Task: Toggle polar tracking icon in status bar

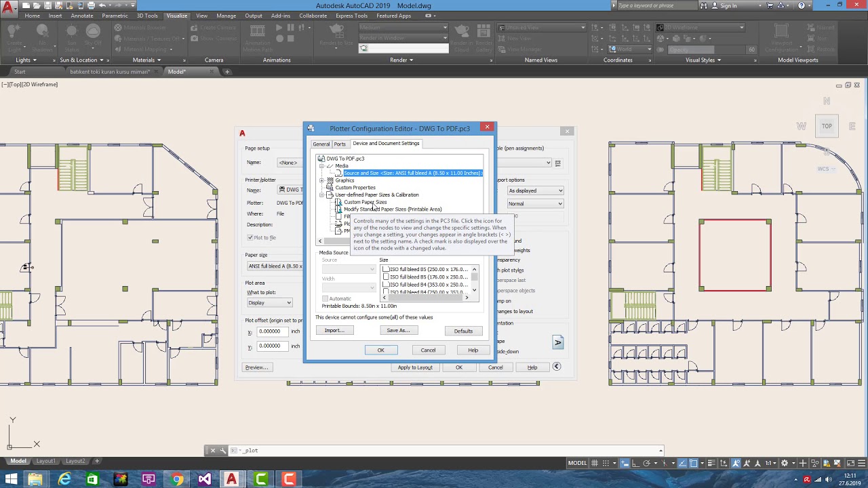Action: [x=646, y=463]
